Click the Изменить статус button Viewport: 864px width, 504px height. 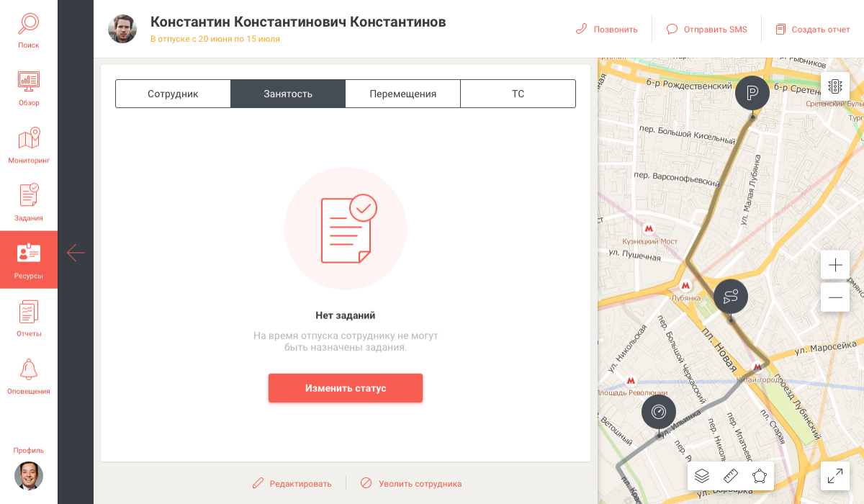(x=346, y=388)
